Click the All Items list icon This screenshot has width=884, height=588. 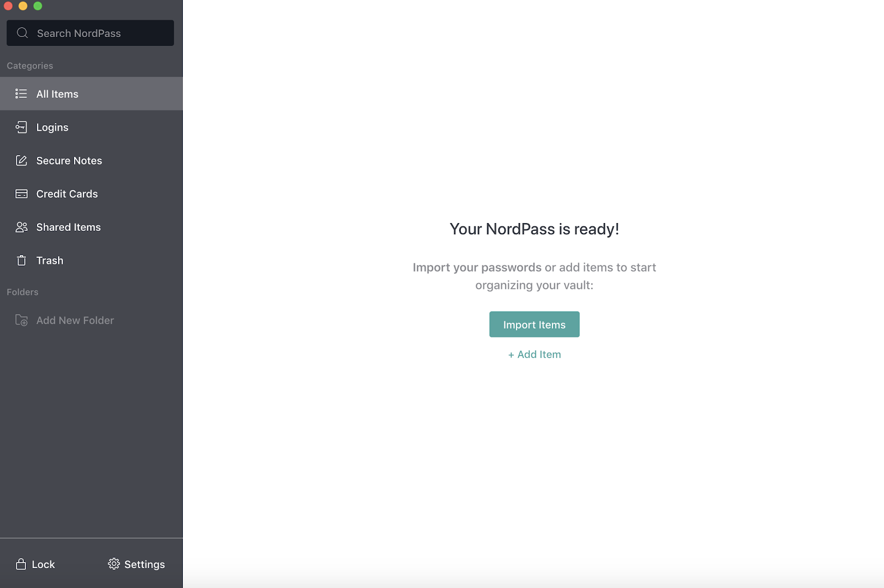(21, 94)
